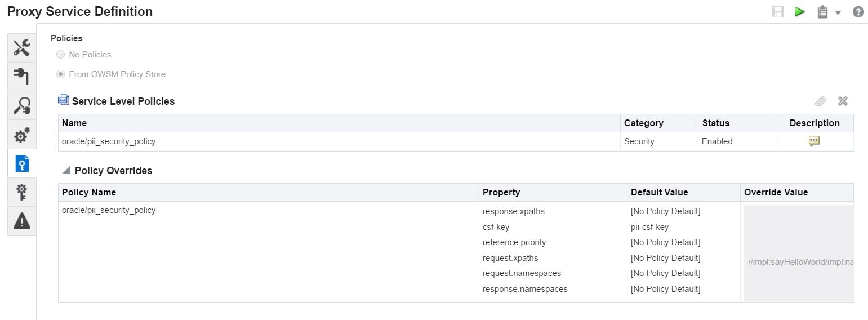
Task: Open the SLA Alert Rules warning tab
Action: [x=22, y=221]
